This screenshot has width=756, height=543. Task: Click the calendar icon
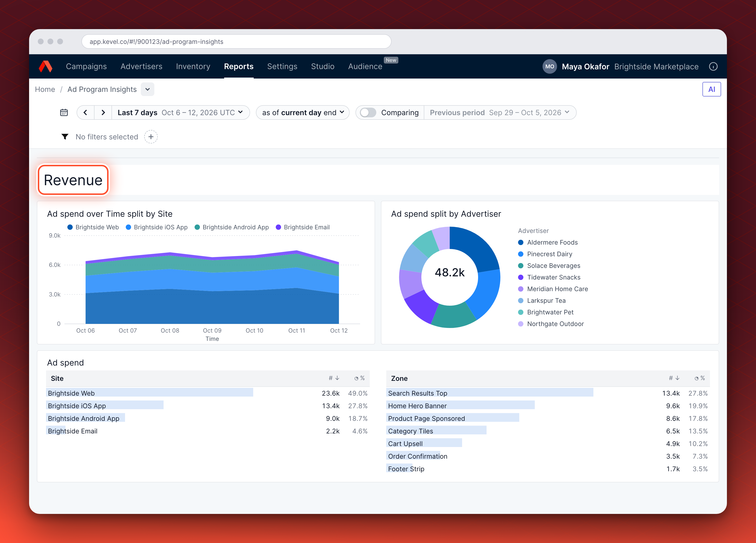[64, 112]
